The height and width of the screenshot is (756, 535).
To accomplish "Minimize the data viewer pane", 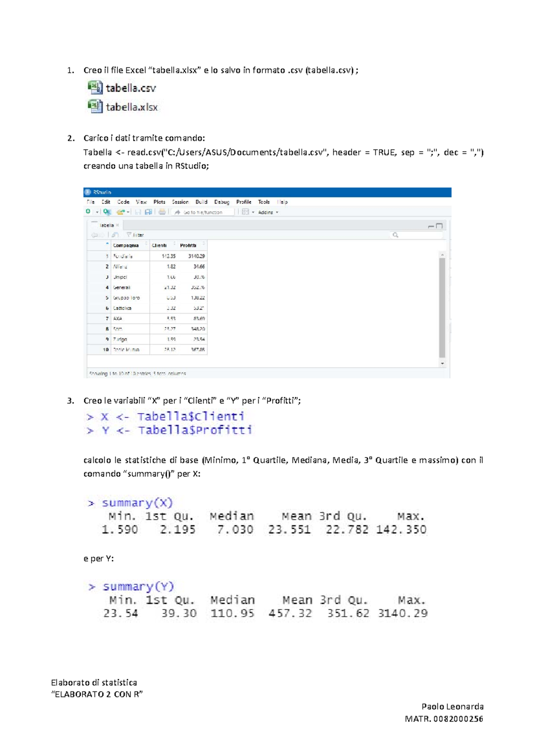I will 431,226.
